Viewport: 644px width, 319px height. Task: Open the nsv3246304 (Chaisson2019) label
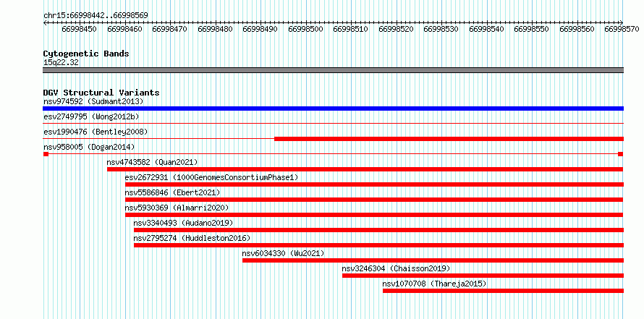(396, 268)
